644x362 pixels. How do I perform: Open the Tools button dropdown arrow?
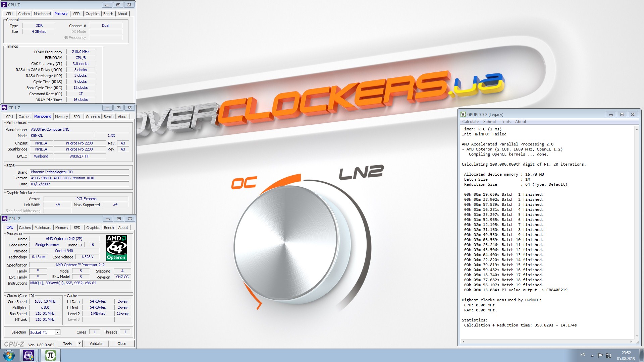(79, 344)
